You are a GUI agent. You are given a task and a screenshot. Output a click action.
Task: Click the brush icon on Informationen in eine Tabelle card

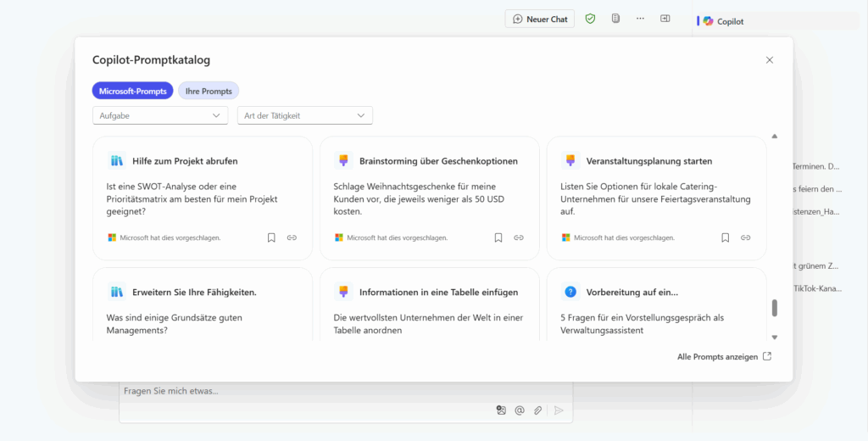pyautogui.click(x=343, y=292)
